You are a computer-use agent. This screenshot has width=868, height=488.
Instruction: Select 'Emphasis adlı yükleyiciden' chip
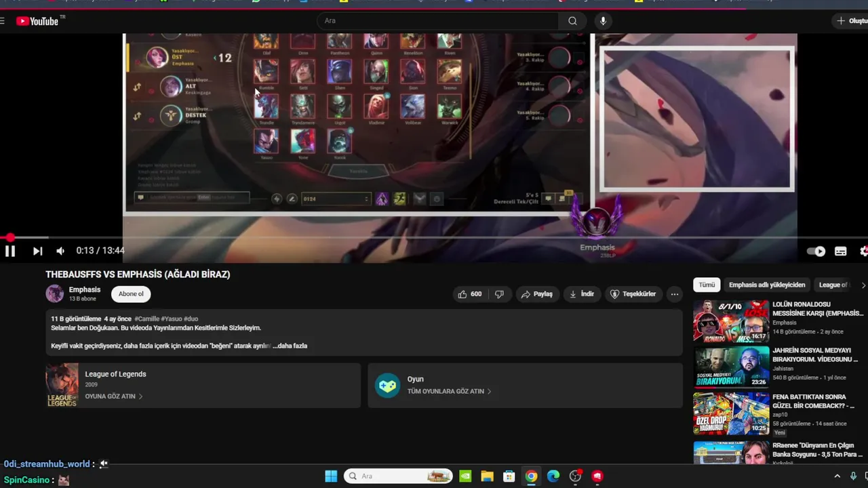[767, 285]
